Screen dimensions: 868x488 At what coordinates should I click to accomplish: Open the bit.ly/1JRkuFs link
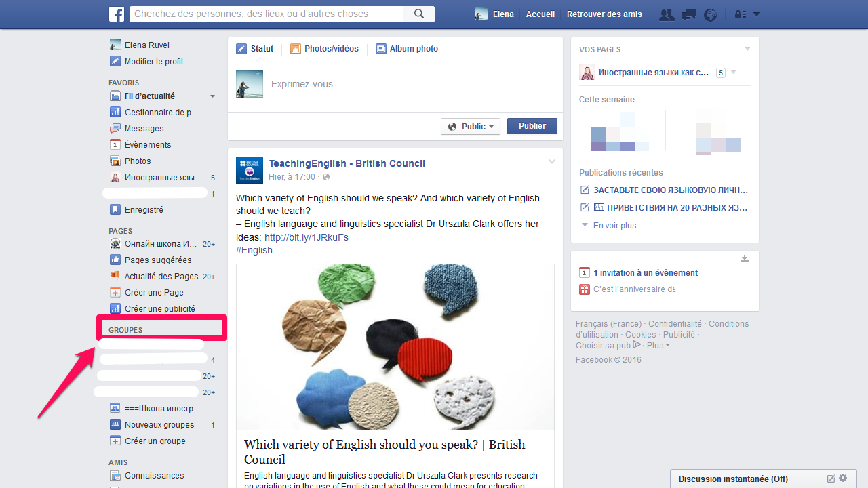pyautogui.click(x=307, y=237)
